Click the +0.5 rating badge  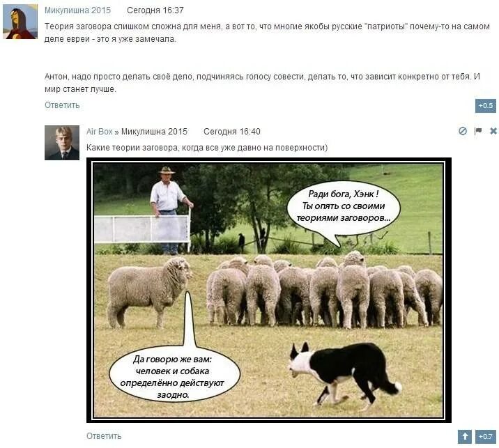[x=486, y=106]
